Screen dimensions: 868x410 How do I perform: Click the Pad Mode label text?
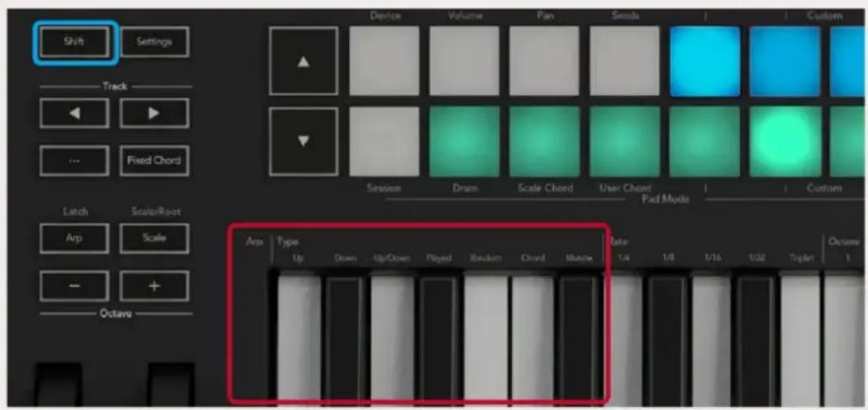665,199
